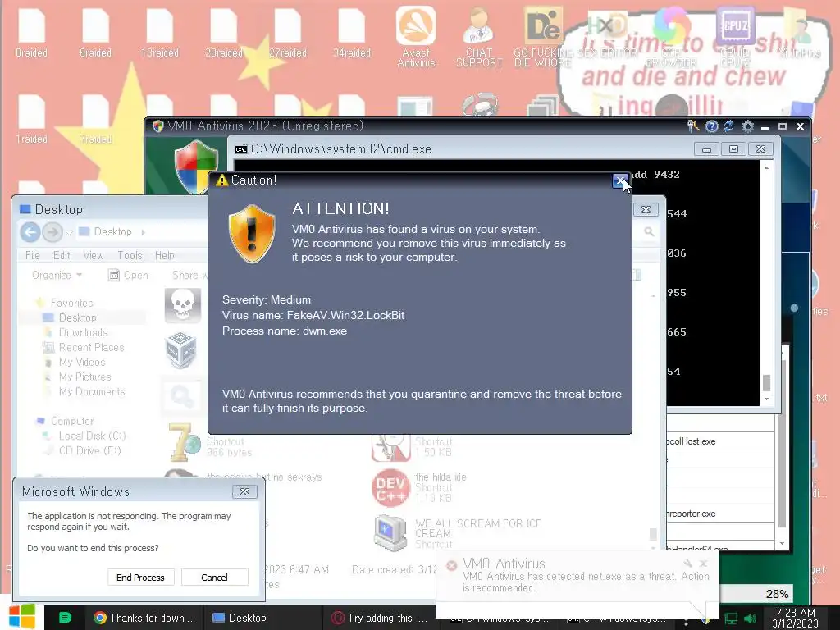The width and height of the screenshot is (840, 630).
Task: Click the Open button in the explorer toolbar
Action: pyautogui.click(x=129, y=275)
